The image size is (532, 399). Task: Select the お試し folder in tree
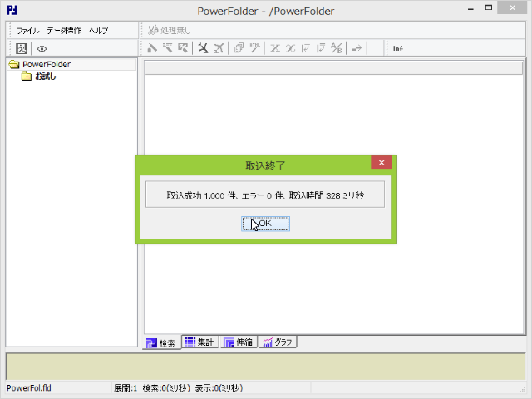46,76
